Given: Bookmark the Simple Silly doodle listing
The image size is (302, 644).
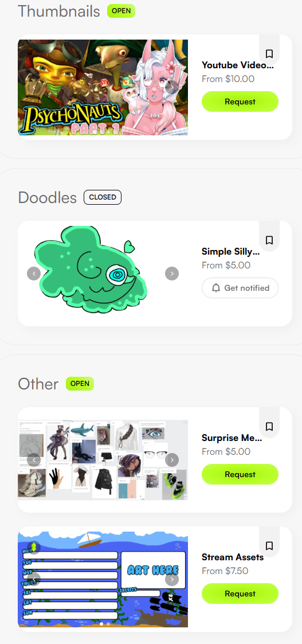Looking at the screenshot, I should [x=269, y=240].
